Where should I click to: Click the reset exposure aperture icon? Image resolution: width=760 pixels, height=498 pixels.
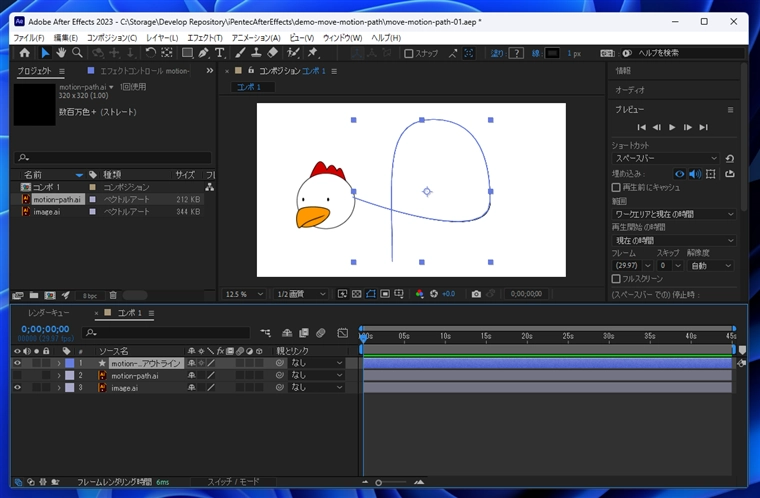pos(434,294)
